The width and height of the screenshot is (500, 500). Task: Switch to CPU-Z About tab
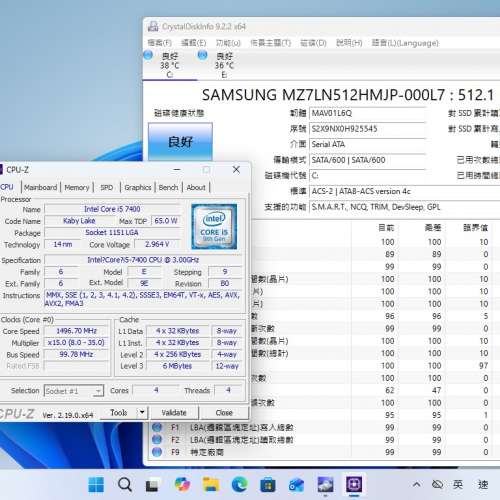196,187
